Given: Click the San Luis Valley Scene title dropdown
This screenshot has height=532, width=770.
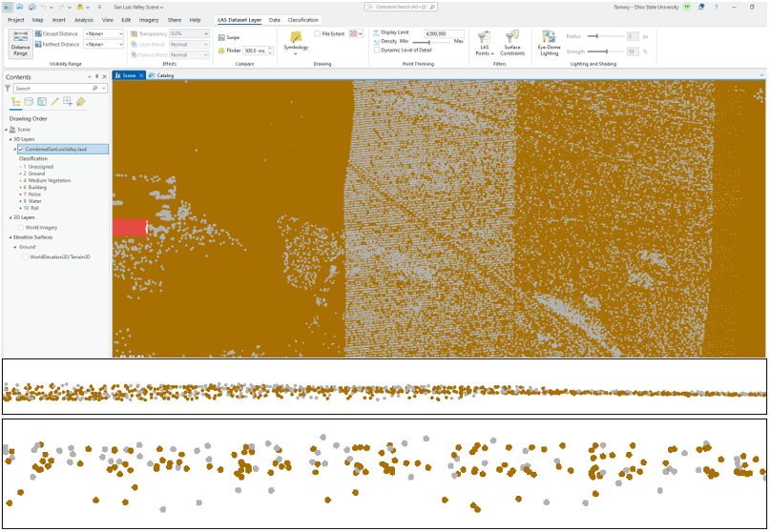Looking at the screenshot, I should coord(138,7).
